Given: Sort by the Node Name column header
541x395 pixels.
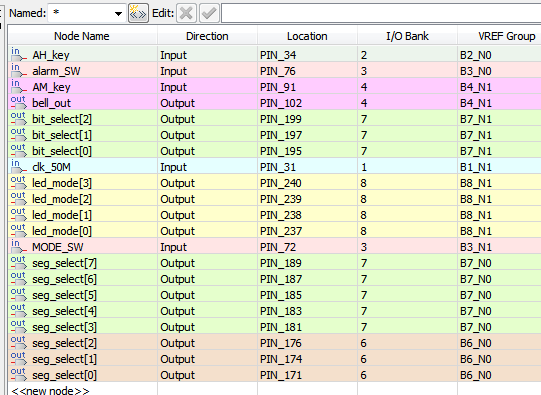Looking at the screenshot, I should point(82,36).
